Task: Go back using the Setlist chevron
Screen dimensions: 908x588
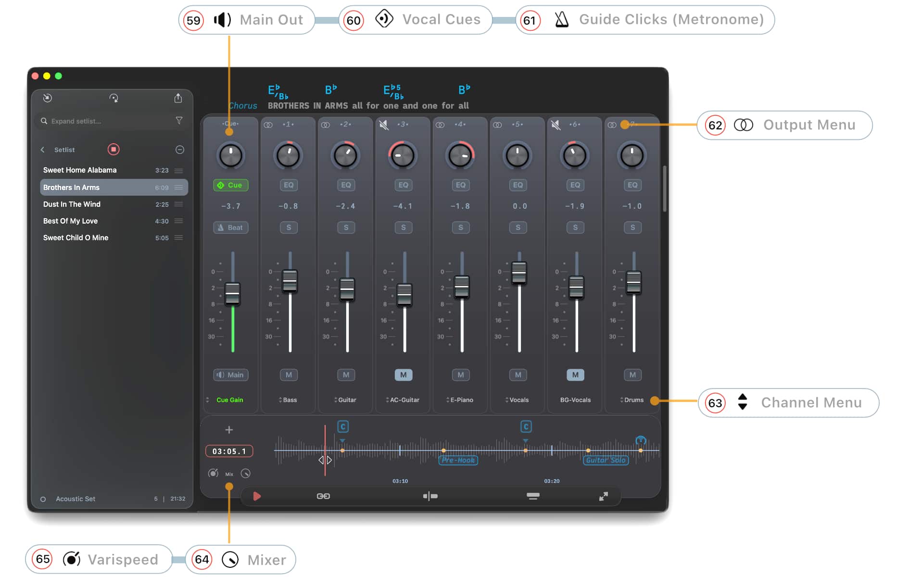Action: click(43, 150)
